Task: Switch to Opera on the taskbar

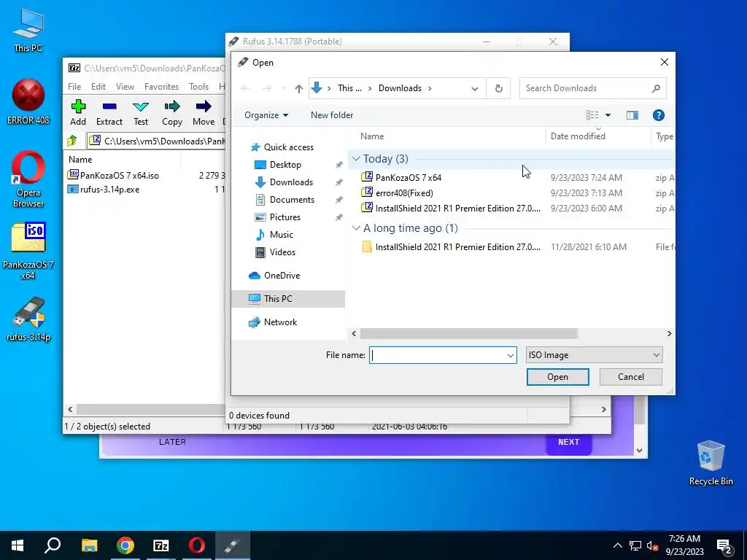Action: coord(197,545)
